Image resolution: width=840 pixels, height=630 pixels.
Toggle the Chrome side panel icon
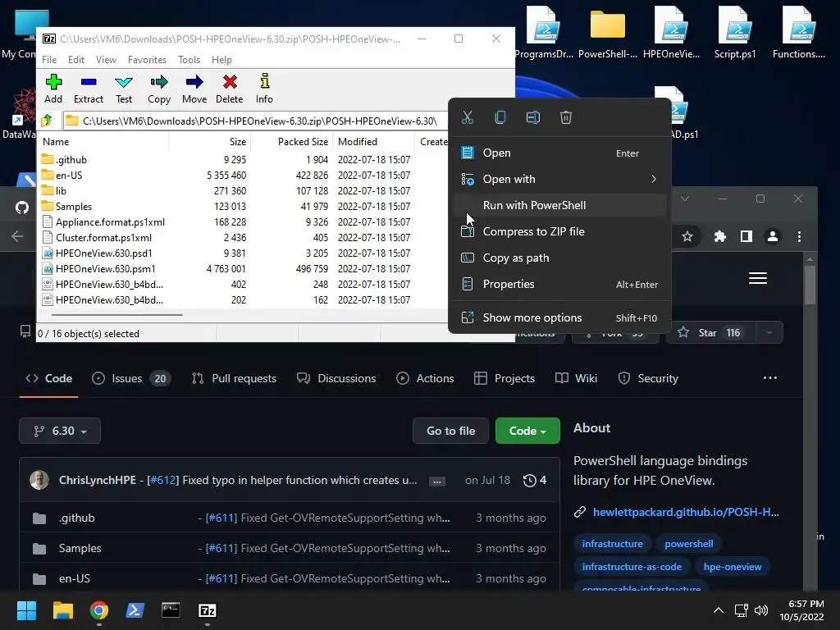pos(746,236)
